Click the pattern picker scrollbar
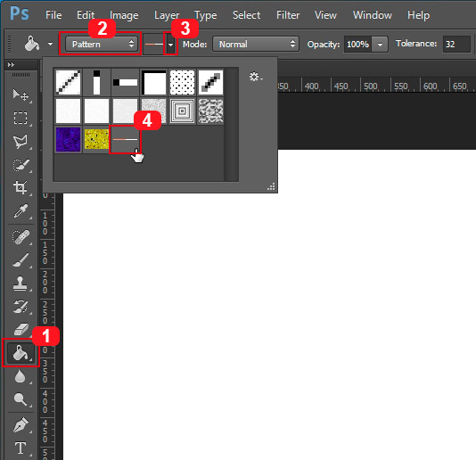Viewport: 476px width, 460px height. pos(232,125)
